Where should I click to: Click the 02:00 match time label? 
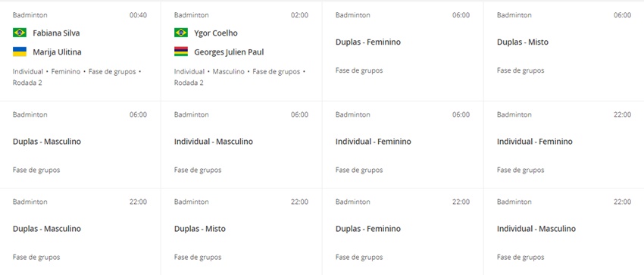[299, 15]
